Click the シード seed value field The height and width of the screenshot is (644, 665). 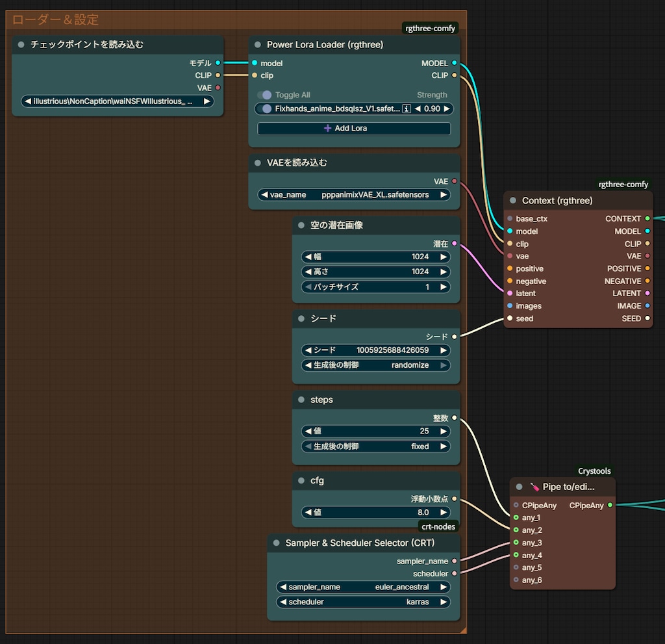376,350
